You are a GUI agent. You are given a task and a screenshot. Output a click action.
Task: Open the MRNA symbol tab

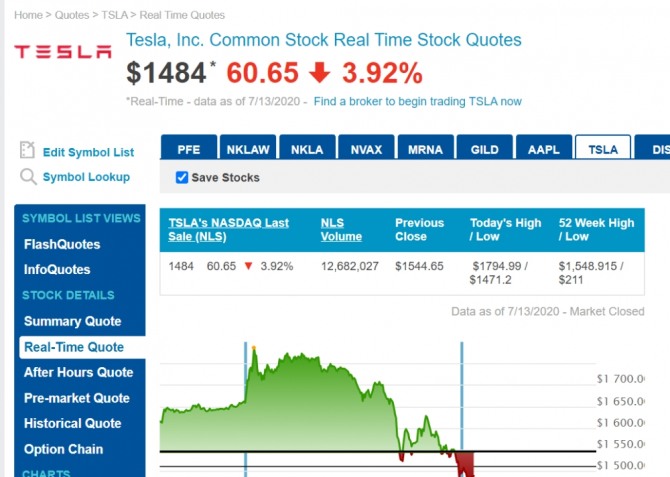pyautogui.click(x=425, y=149)
